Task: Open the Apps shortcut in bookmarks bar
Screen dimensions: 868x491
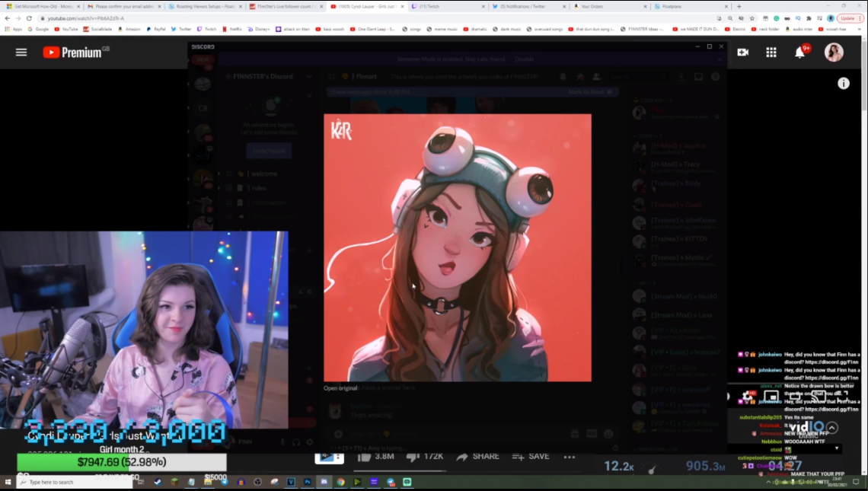Action: tap(14, 29)
